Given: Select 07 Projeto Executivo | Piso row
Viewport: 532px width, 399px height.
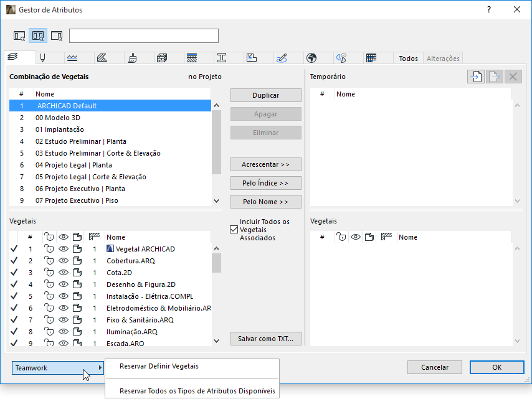Looking at the screenshot, I should [x=110, y=200].
